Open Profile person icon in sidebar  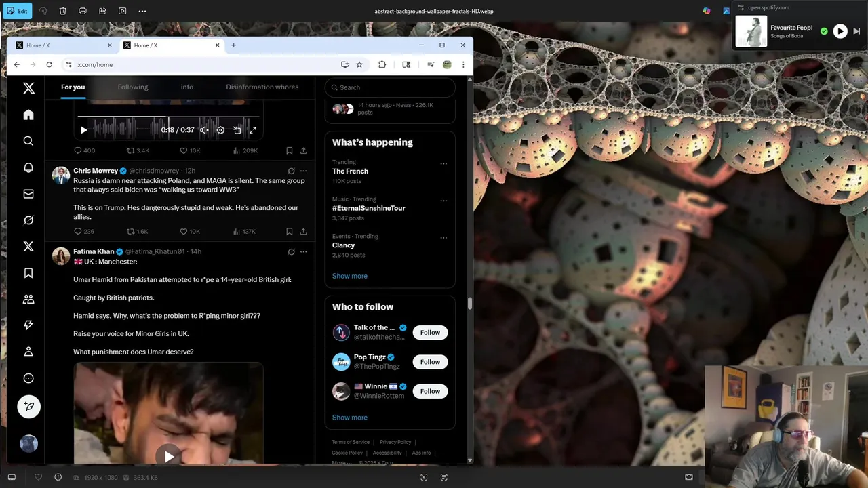click(28, 352)
